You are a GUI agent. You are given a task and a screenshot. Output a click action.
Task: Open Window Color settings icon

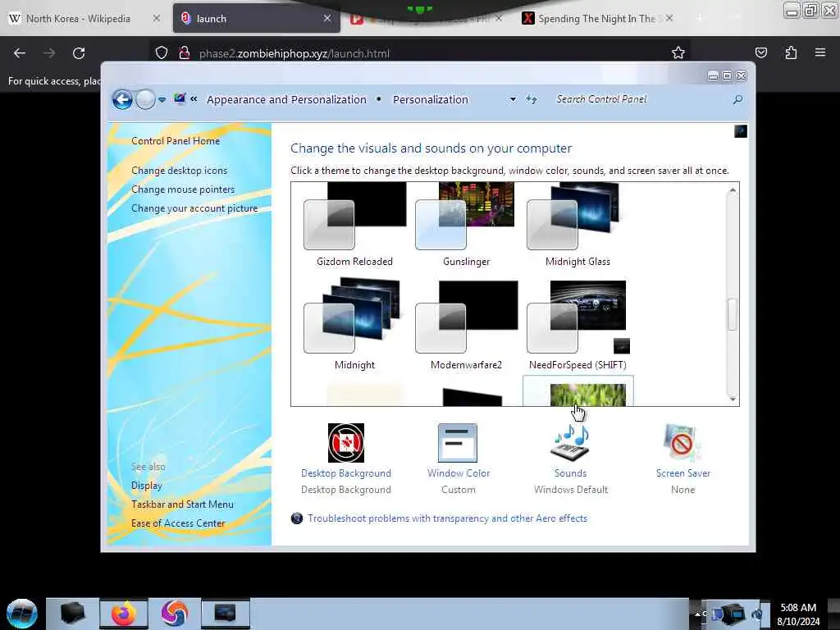[x=458, y=443]
